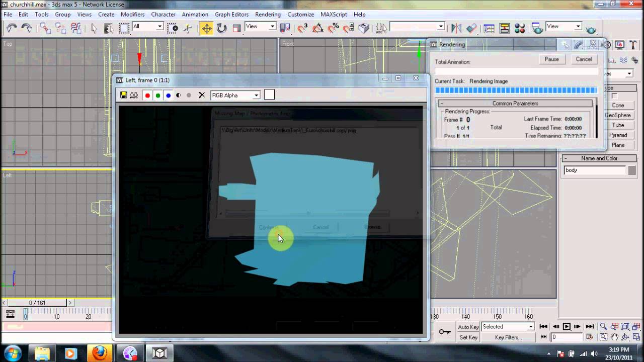Choose the Select Object arrow tool
Image resolution: width=644 pixels, height=362 pixels.
94,28
